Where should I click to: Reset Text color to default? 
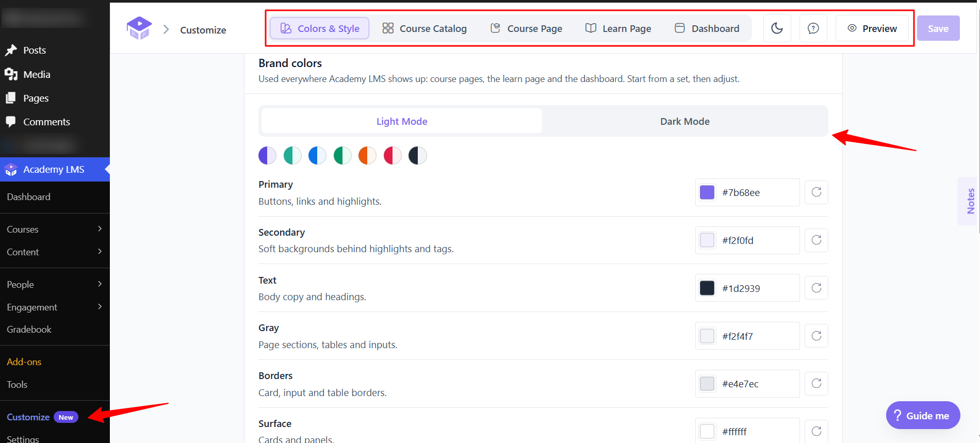pyautogui.click(x=816, y=288)
